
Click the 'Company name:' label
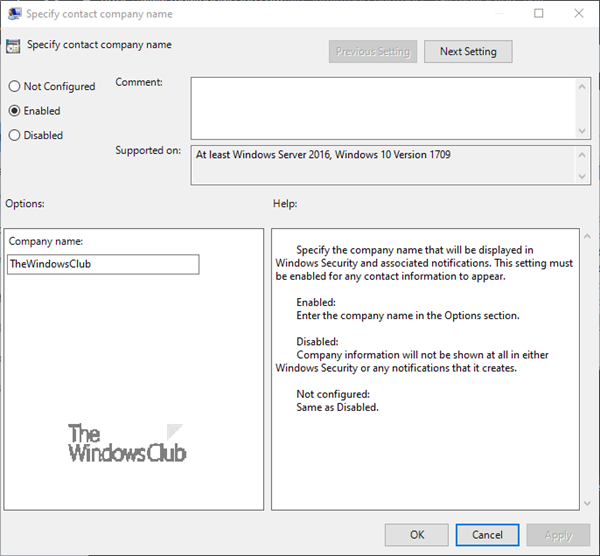(46, 241)
